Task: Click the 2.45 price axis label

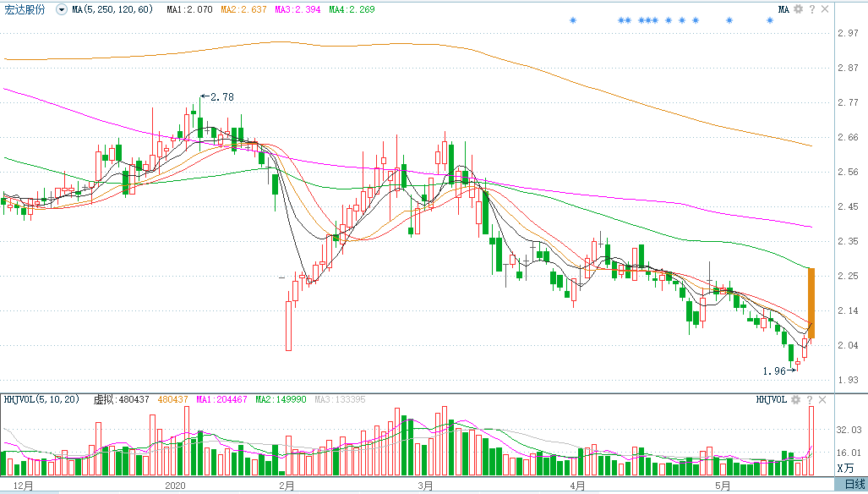Action: tap(848, 206)
